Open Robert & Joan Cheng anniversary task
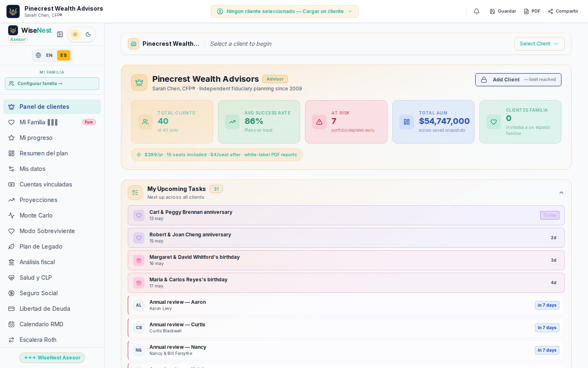Viewport: 588px width, 368px height. pos(346,238)
